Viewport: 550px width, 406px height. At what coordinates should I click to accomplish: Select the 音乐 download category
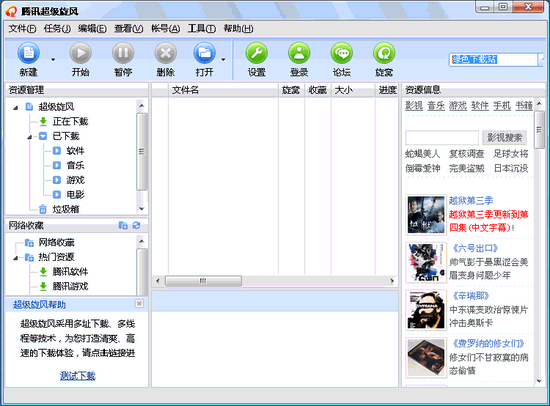pyautogui.click(x=75, y=165)
